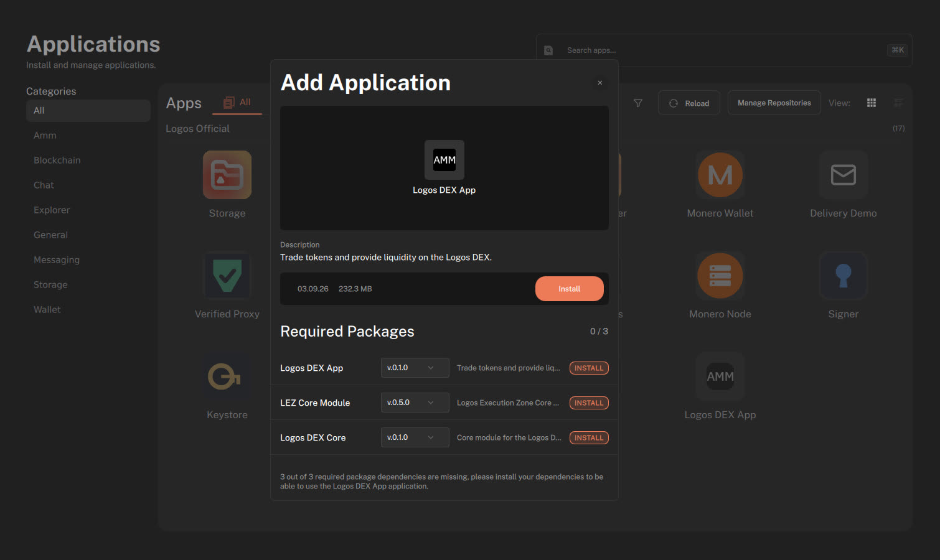This screenshot has height=560, width=940.
Task: Click the filter funnel icon
Action: 638,103
